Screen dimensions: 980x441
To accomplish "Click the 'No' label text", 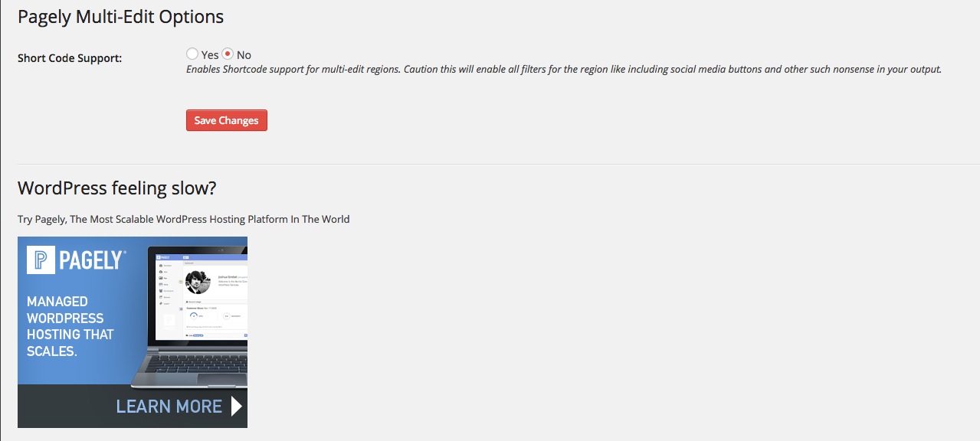I will (x=244, y=55).
